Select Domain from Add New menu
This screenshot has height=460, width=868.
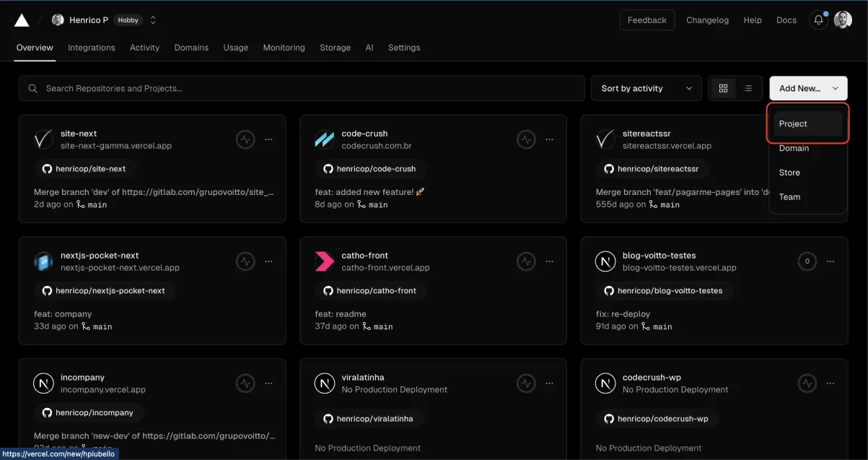click(x=808, y=148)
